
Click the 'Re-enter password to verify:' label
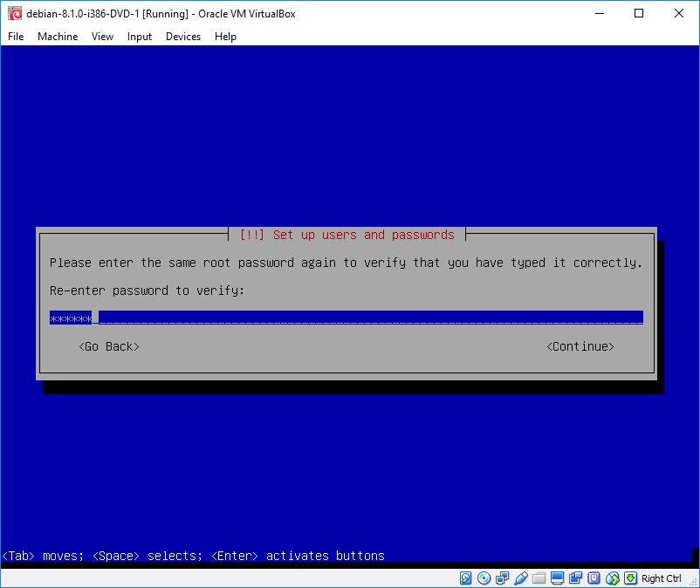click(x=147, y=291)
